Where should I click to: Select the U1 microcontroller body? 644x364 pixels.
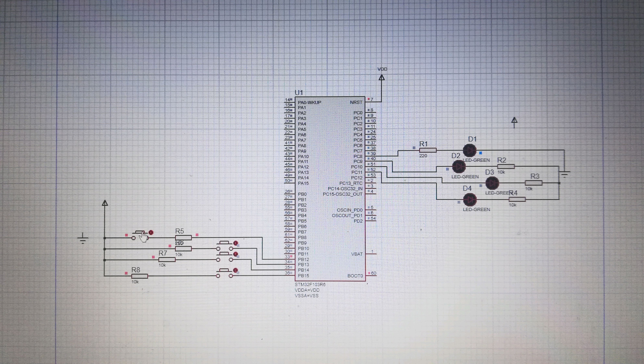330,189
